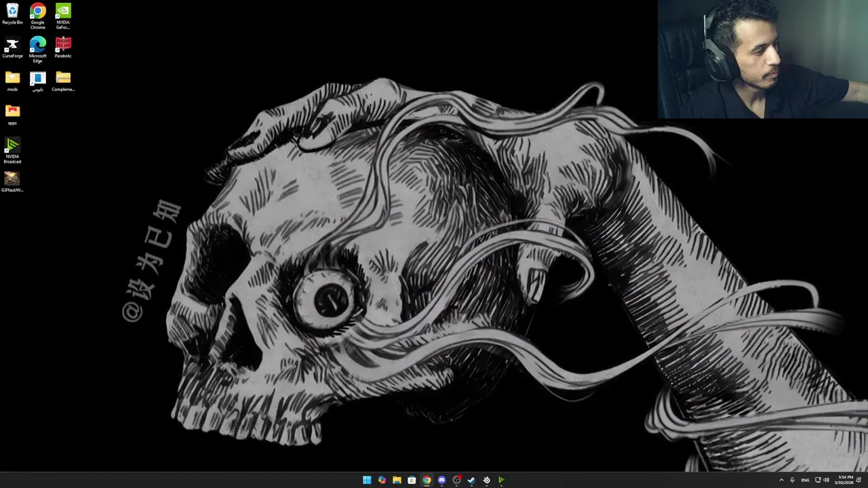This screenshot has height=488, width=868.
Task: Open the SteelSeries app in the taskbar
Action: click(486, 480)
